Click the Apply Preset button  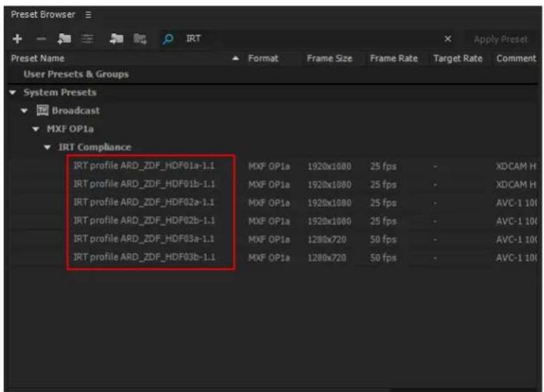(500, 39)
